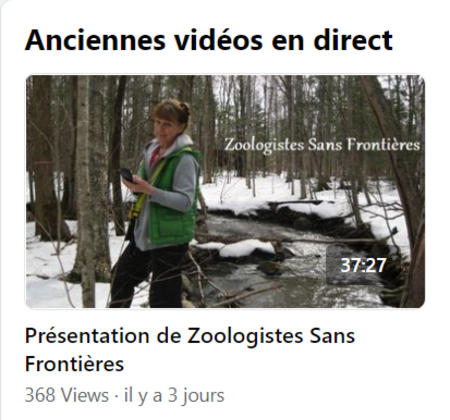Click the word Présentation in the video title
The width and height of the screenshot is (450, 420).
[87, 336]
